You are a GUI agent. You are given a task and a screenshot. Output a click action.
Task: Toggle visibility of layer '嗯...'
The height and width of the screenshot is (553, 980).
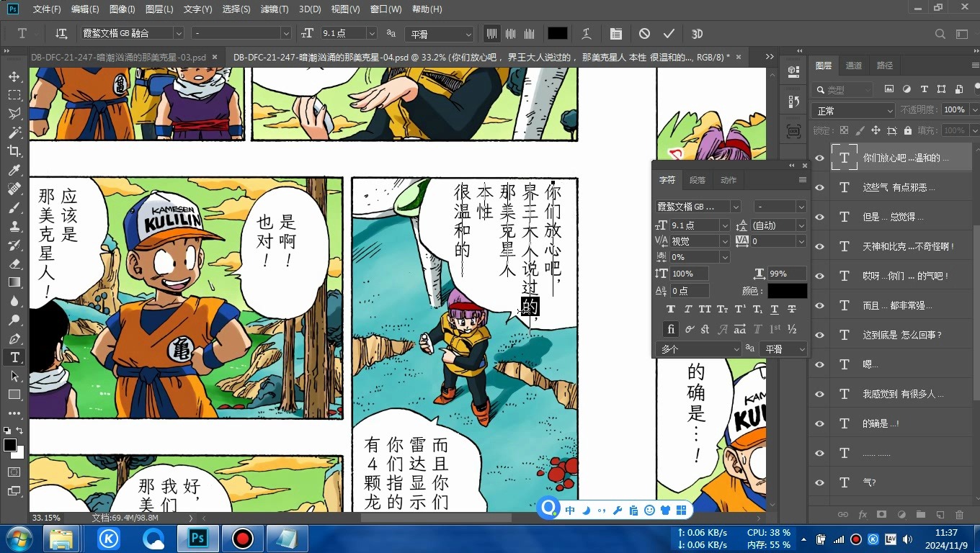coord(819,364)
